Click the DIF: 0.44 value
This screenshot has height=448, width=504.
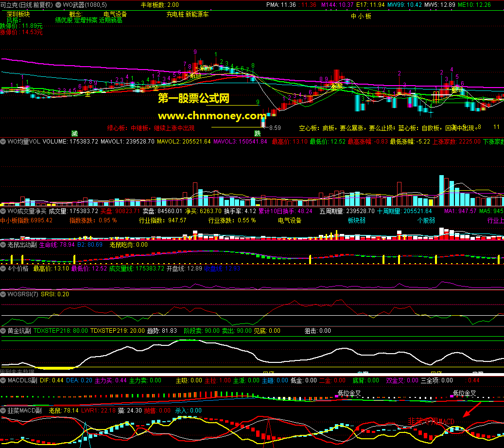pyautogui.click(x=52, y=380)
